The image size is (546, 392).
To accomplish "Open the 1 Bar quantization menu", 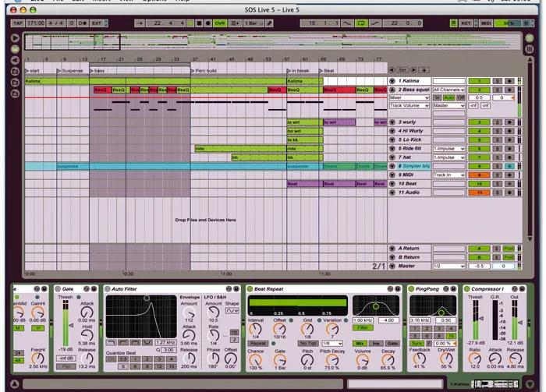I will pos(253,23).
